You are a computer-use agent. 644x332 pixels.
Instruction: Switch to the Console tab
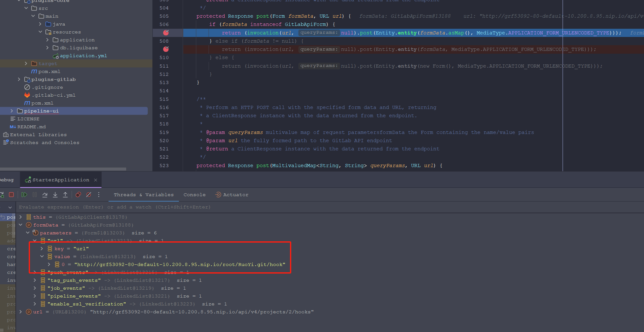pyautogui.click(x=195, y=195)
